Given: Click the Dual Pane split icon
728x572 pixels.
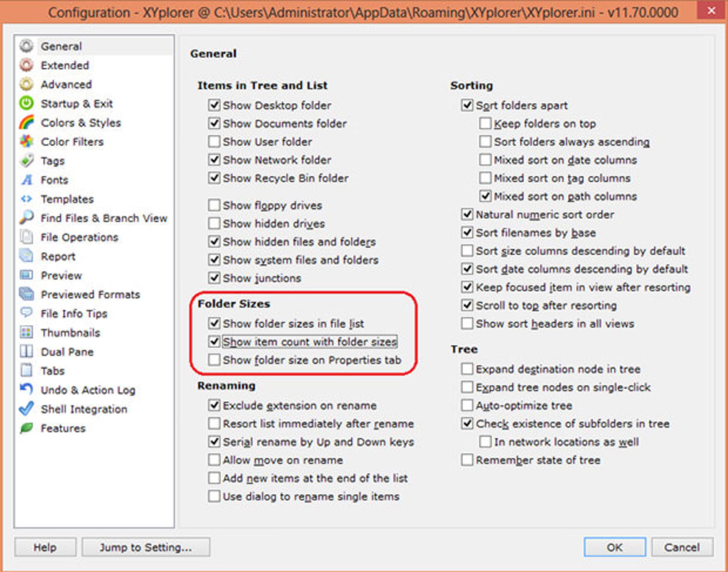Looking at the screenshot, I should 27,352.
